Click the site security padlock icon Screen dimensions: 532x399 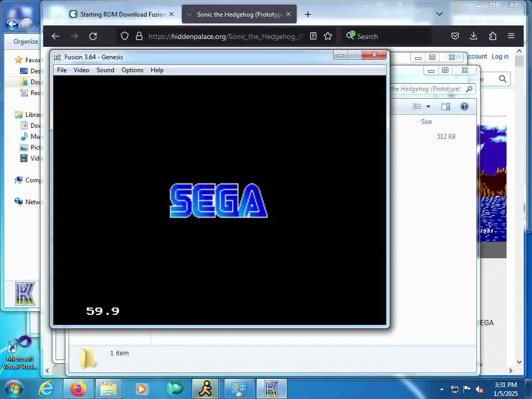(x=139, y=36)
